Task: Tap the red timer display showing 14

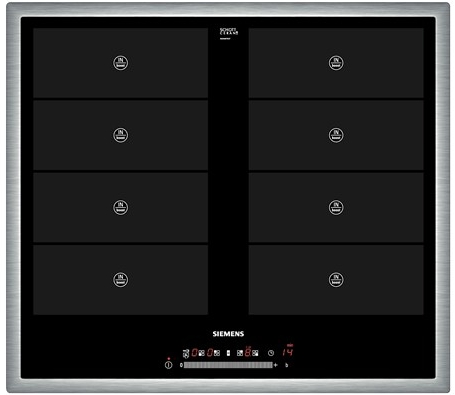Action: coord(288,352)
